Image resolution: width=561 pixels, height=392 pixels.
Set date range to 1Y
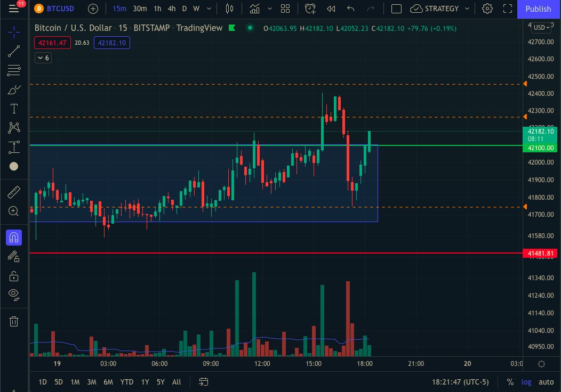point(145,382)
